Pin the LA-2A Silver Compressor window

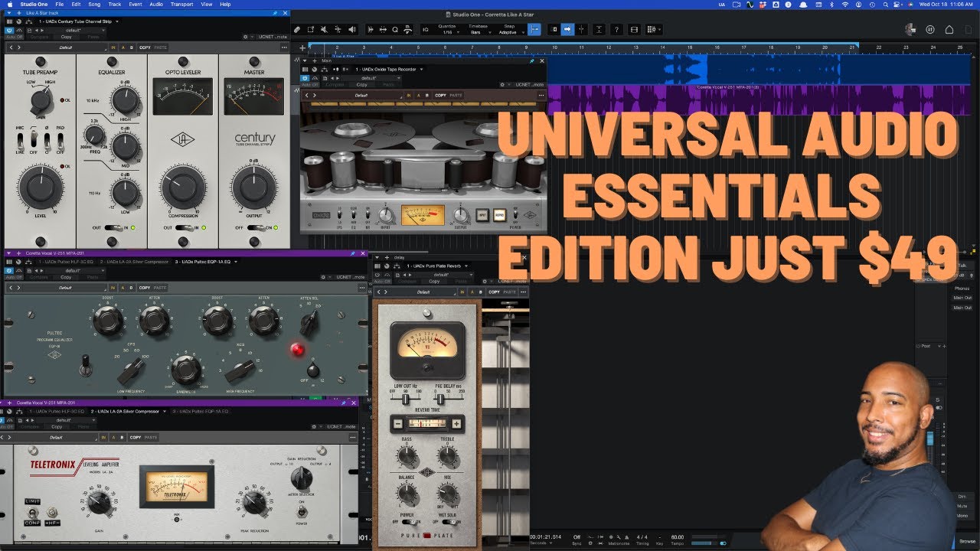(x=344, y=403)
